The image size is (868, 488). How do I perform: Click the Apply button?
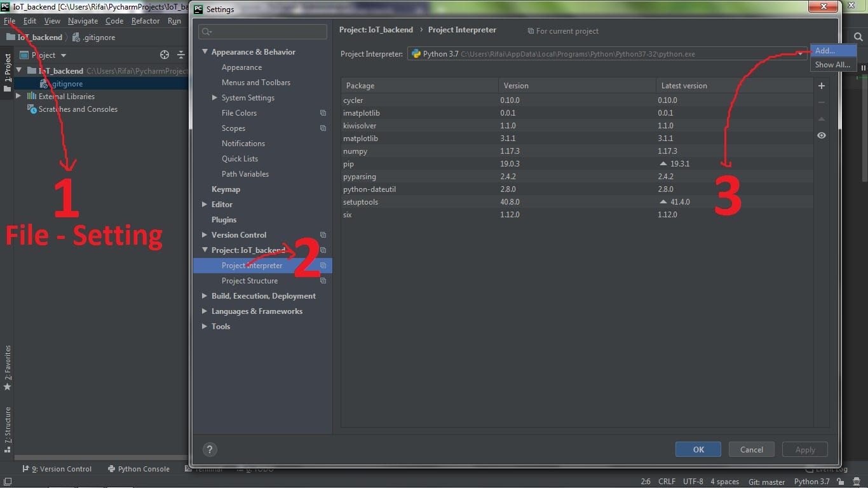click(805, 449)
